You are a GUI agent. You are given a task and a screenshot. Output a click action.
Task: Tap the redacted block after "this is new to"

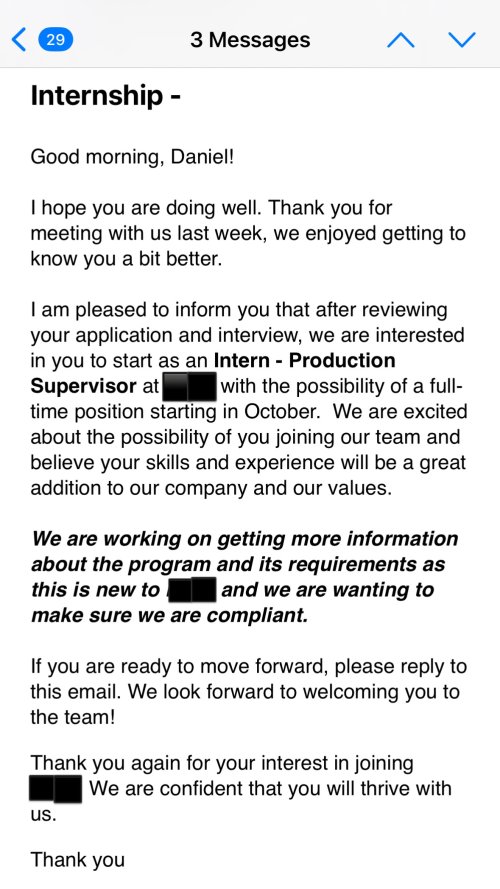(x=192, y=589)
